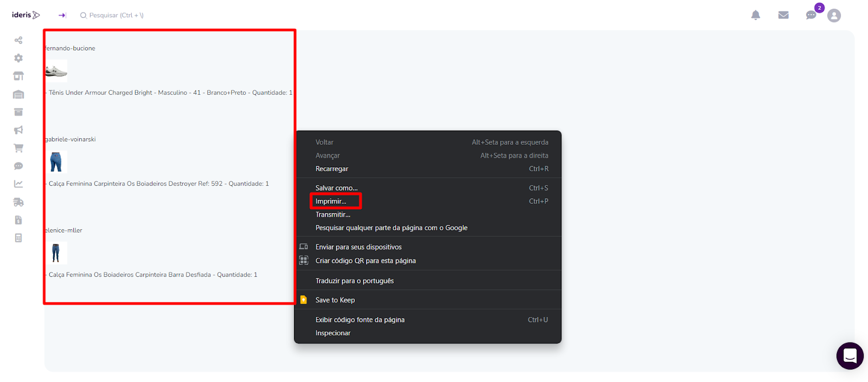Choose Salvar como... in the context menu
The image size is (868, 382).
coord(427,188)
